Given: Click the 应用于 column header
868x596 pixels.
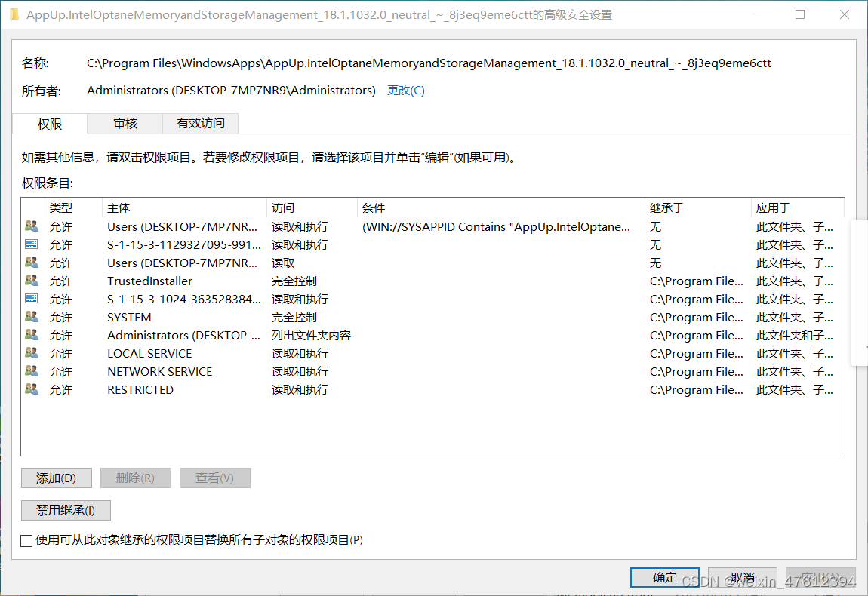Looking at the screenshot, I should [798, 208].
